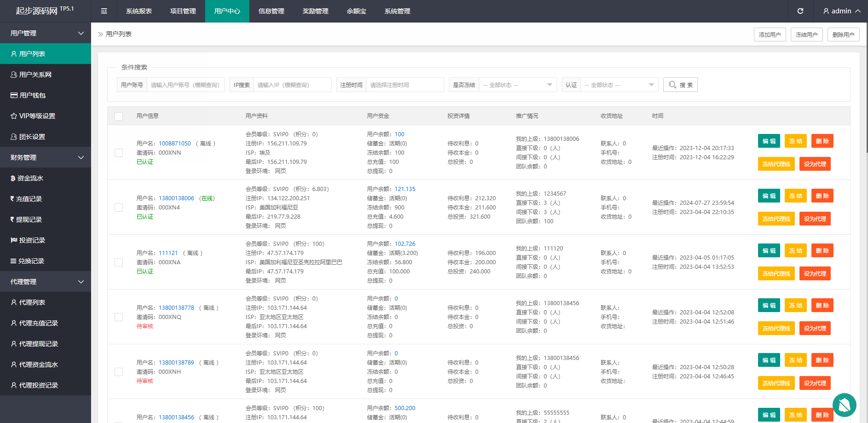Click username link 13800138006
Viewport: 868px width, 423px height.
[176, 198]
